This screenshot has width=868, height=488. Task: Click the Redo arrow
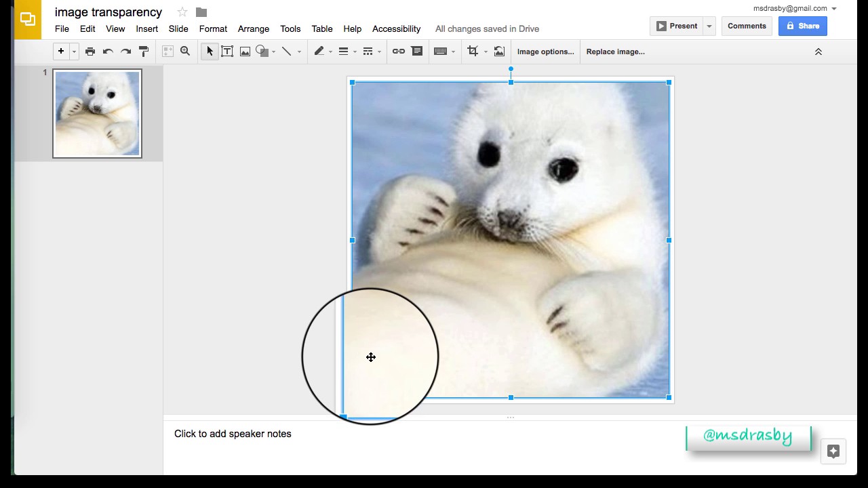pyautogui.click(x=125, y=52)
